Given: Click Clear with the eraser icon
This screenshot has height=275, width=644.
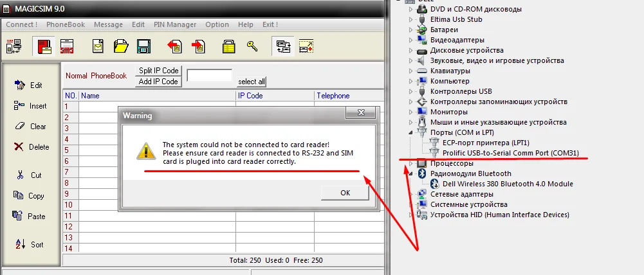Looking at the screenshot, I should coord(30,127).
